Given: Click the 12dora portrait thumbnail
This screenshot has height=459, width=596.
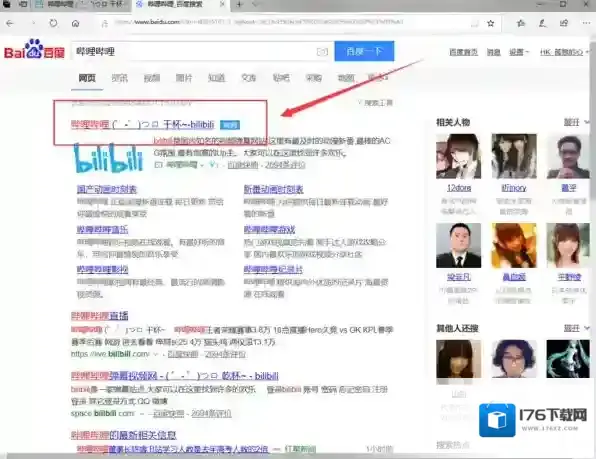Looking at the screenshot, I should pyautogui.click(x=458, y=156).
